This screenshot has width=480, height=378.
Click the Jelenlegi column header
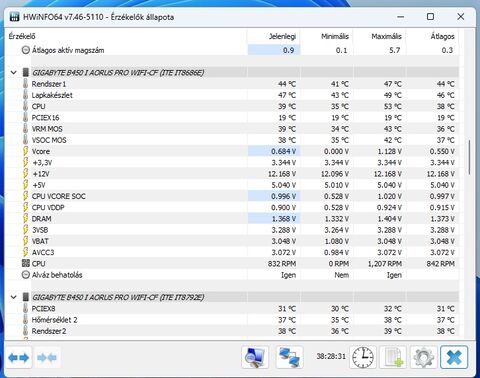click(x=274, y=36)
